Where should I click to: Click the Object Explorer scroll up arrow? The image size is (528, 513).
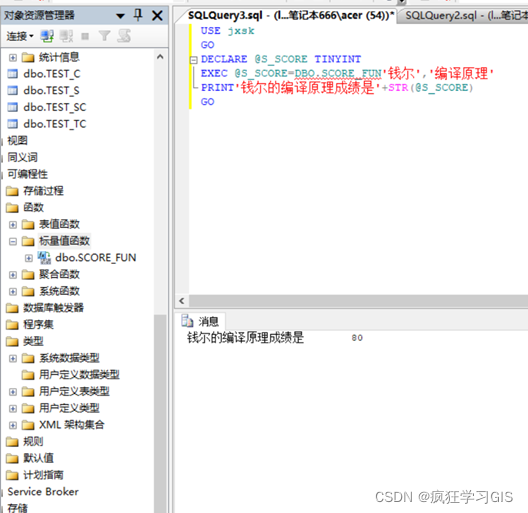(x=160, y=57)
